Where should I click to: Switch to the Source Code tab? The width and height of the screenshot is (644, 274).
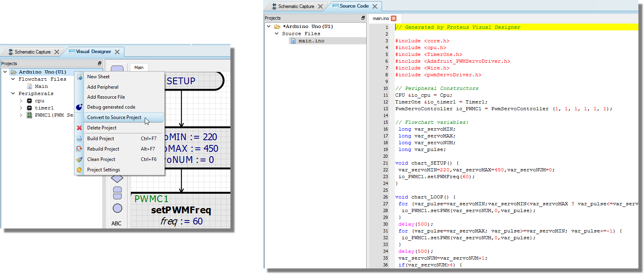click(354, 6)
